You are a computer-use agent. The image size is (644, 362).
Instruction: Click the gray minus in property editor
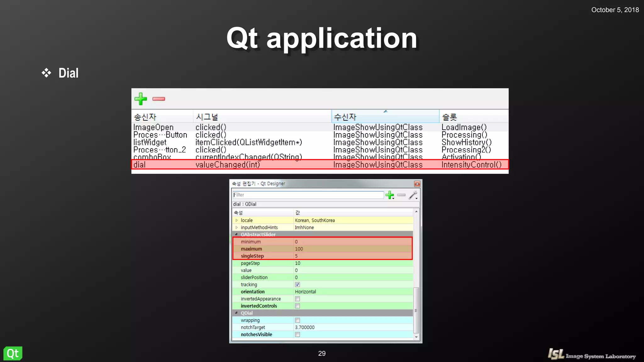(x=401, y=195)
